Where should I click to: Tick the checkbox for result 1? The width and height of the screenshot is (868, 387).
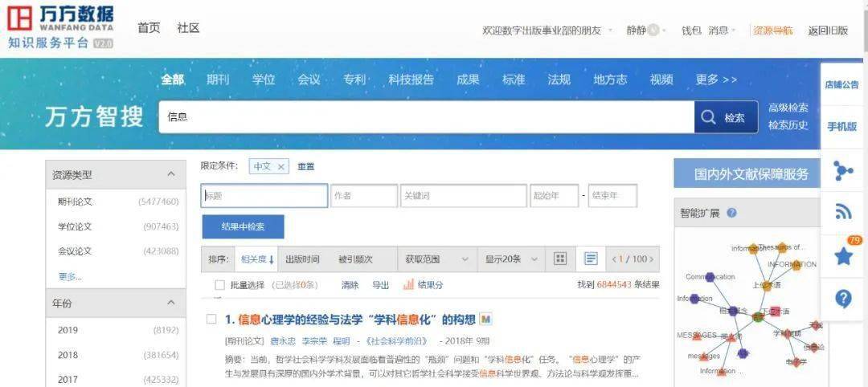click(x=211, y=319)
